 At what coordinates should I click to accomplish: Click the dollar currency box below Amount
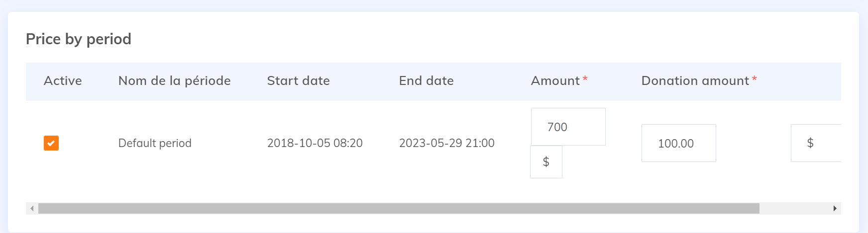coord(546,162)
